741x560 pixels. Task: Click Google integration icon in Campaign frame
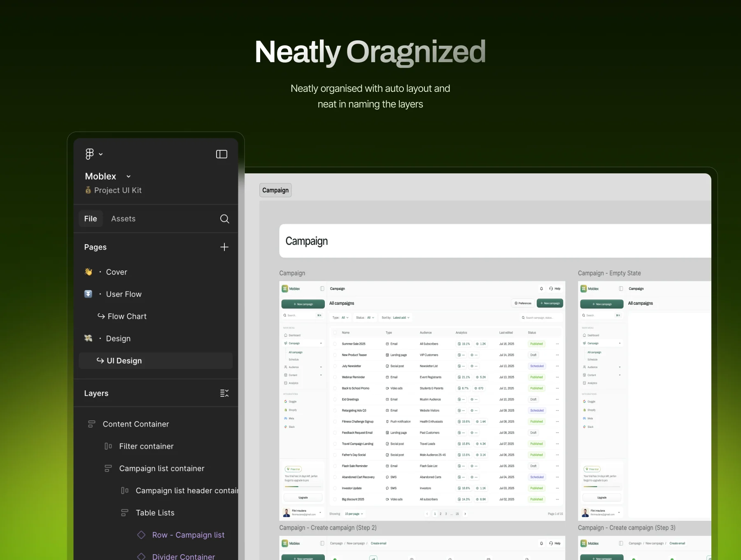(286, 401)
